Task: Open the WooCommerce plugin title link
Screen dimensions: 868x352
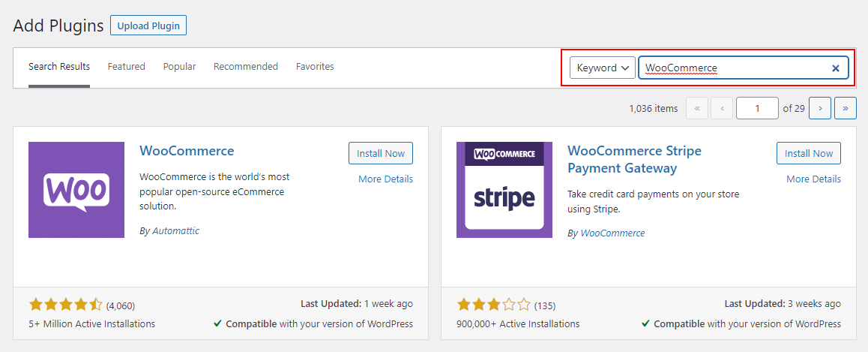Action: [x=187, y=151]
